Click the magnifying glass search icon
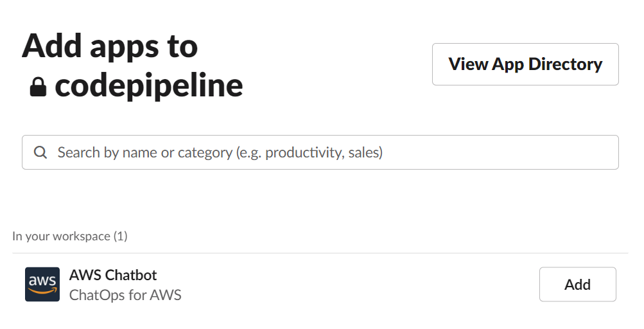 coord(40,152)
